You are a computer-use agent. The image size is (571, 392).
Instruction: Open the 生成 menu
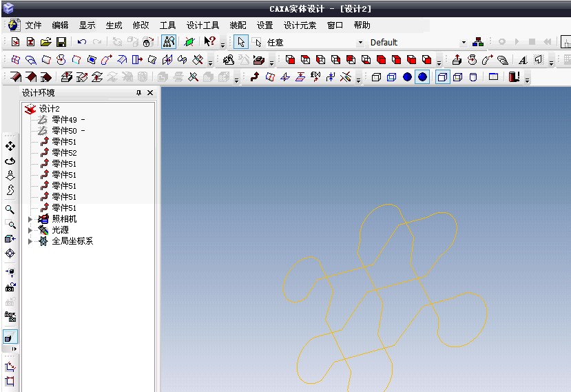coord(114,25)
